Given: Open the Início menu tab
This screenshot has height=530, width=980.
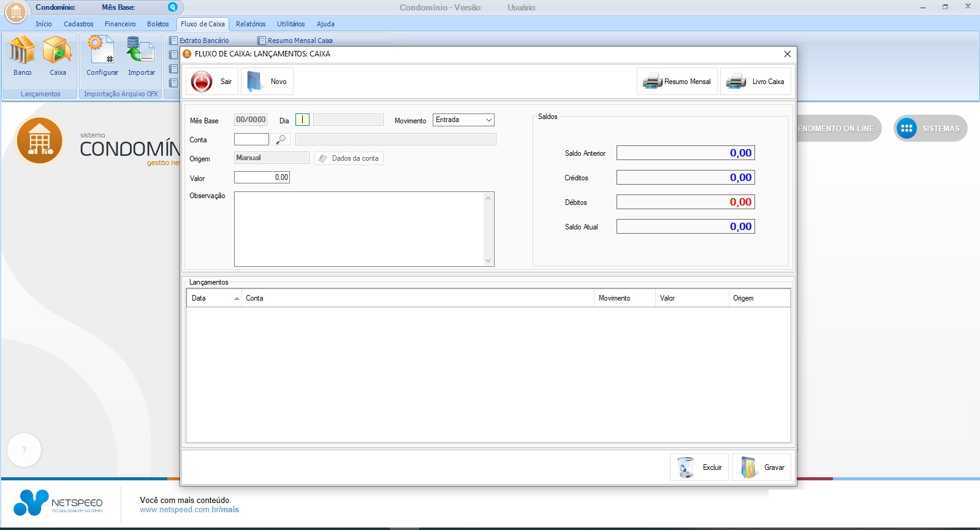Looking at the screenshot, I should click(44, 24).
